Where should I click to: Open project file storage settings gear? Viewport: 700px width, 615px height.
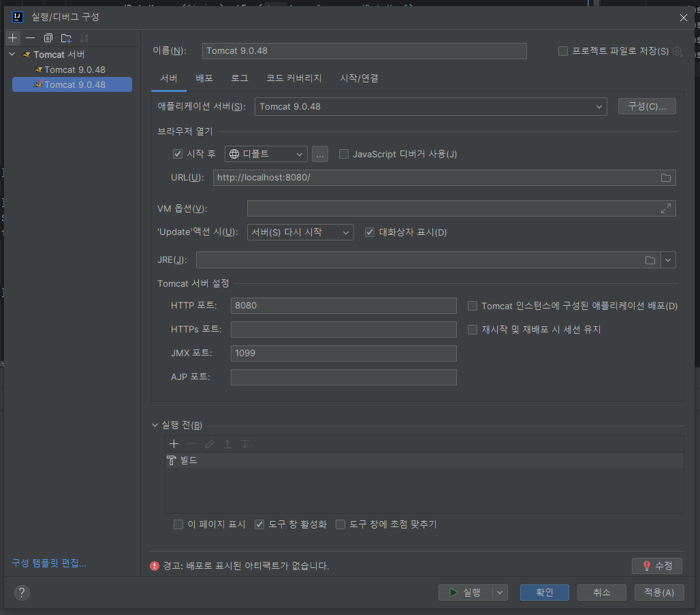(x=678, y=51)
